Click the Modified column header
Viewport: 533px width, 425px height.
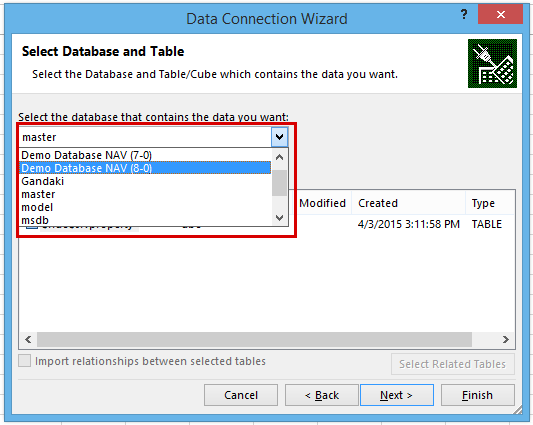point(322,203)
